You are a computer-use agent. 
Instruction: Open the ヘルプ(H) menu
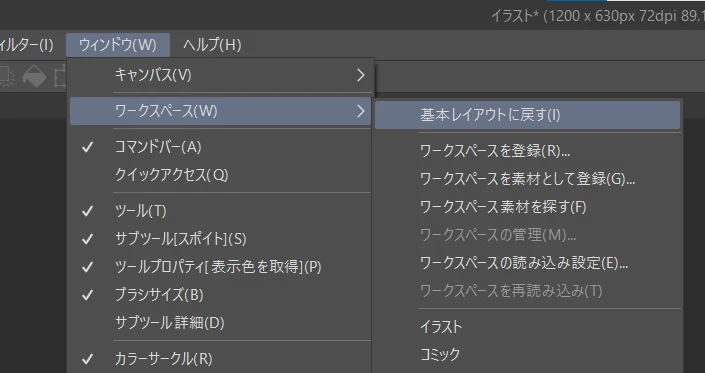pos(212,45)
